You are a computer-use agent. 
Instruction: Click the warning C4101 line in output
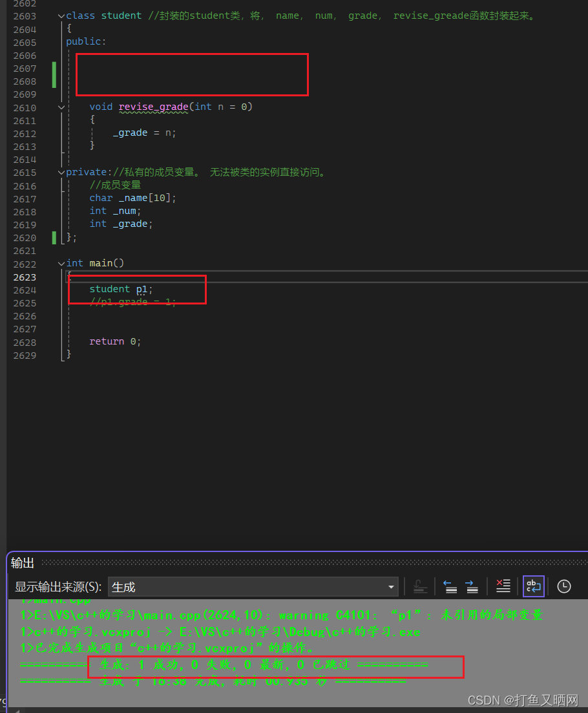(282, 615)
